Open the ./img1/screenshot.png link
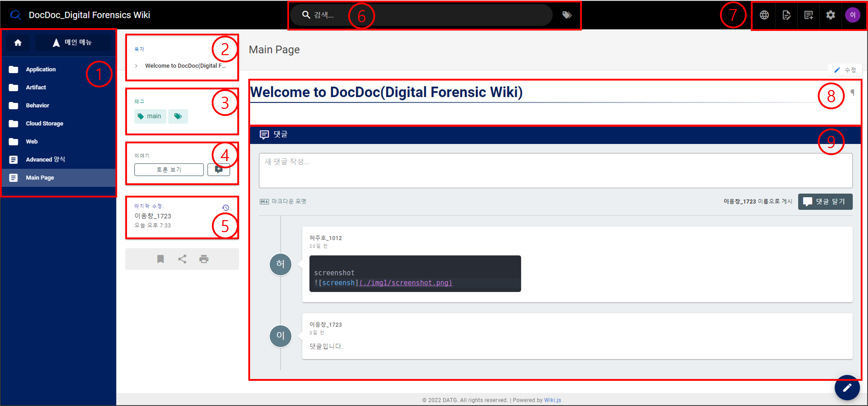This screenshot has width=868, height=406. click(x=406, y=283)
